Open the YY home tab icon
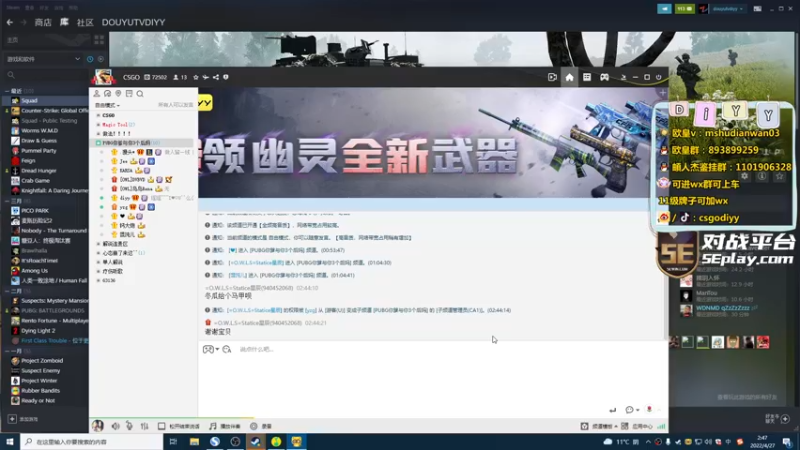 (569, 77)
